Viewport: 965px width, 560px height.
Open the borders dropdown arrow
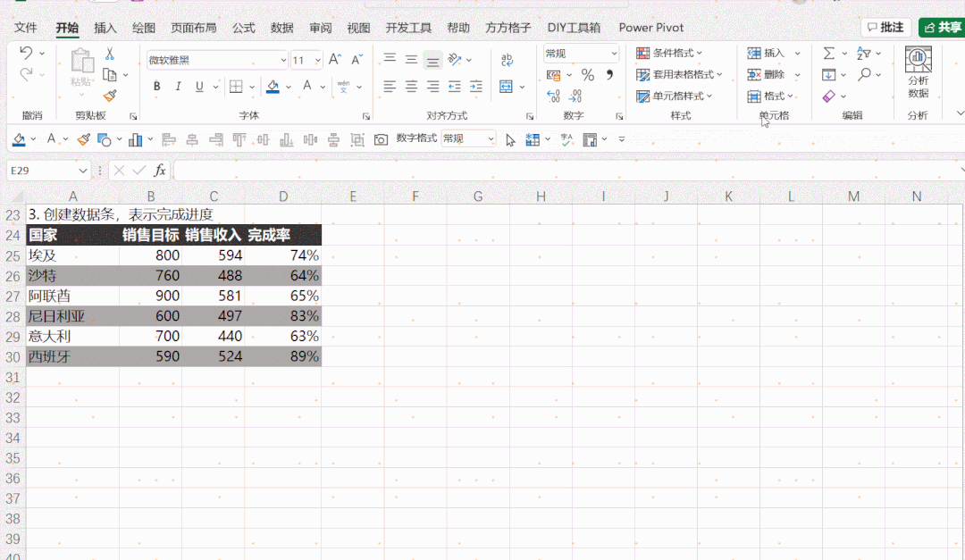pos(252,87)
